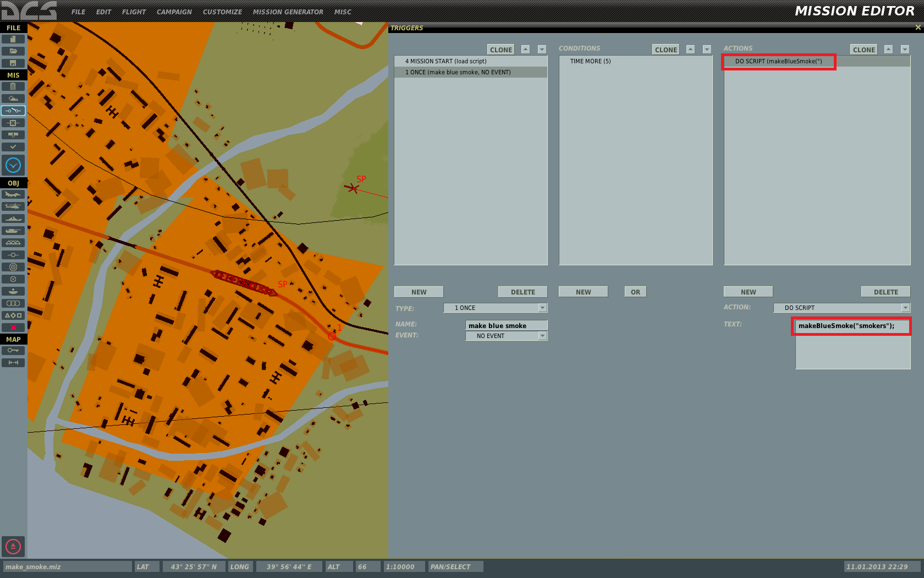Move condition up in list
The image size is (924, 578).
click(x=690, y=50)
